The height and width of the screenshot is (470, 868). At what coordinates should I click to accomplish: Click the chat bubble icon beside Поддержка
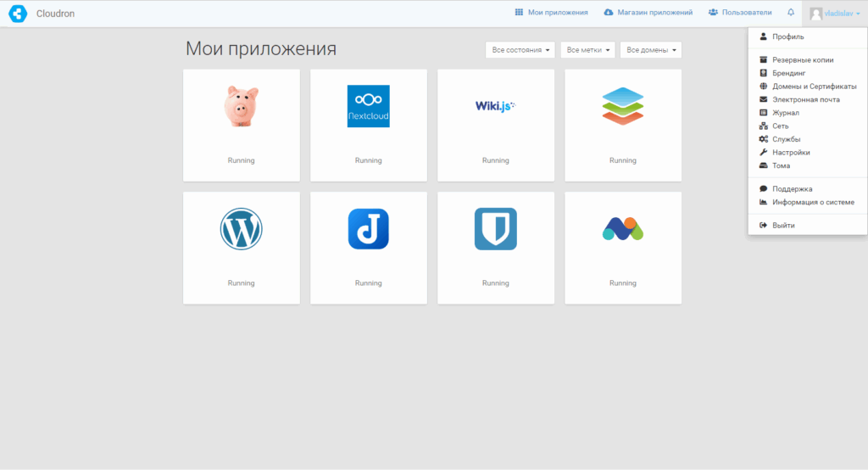point(764,189)
